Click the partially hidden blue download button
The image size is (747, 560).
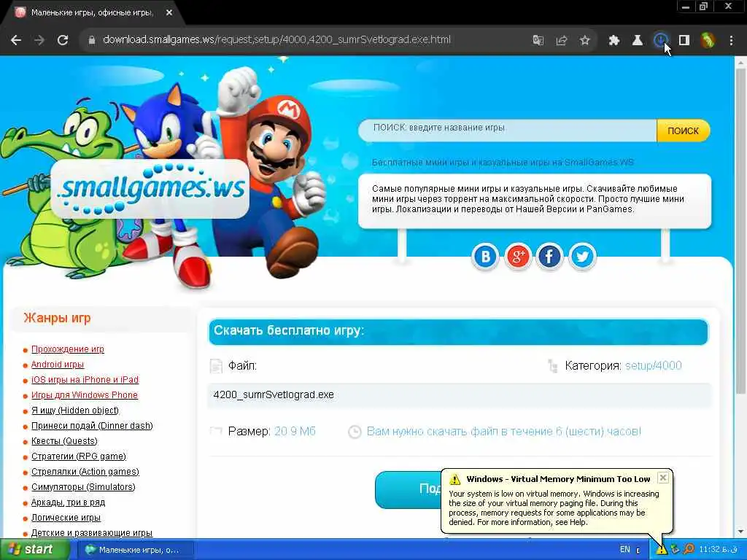408,489
